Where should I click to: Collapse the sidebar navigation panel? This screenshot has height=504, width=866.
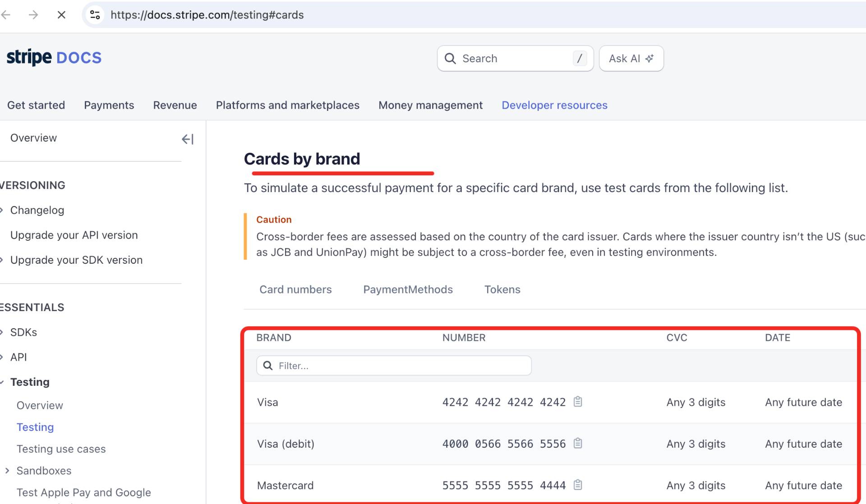[x=187, y=139]
